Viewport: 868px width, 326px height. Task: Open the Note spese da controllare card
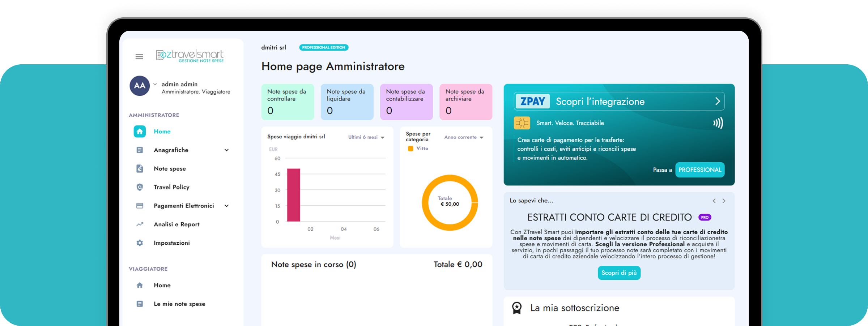pyautogui.click(x=288, y=102)
